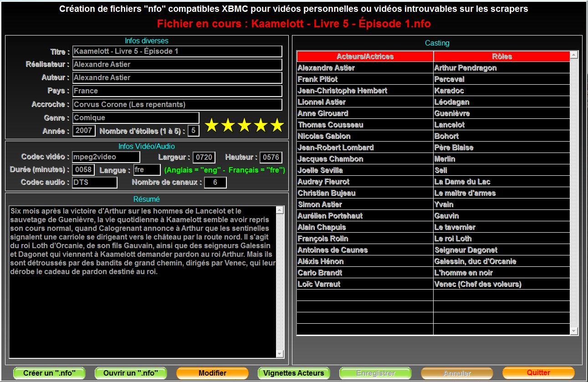Image resolution: width=588 pixels, height=382 pixels.
Task: Select actor cell Simon Astier
Action: point(365,204)
